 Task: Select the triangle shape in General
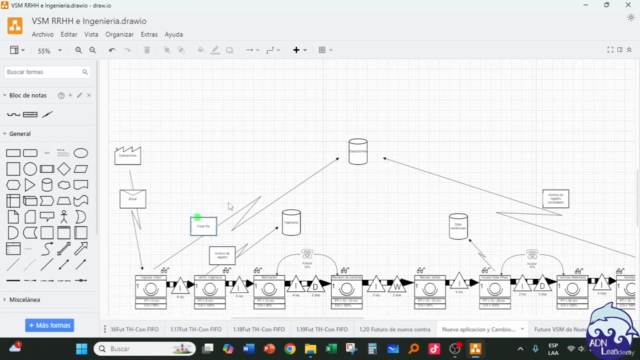tap(30, 185)
